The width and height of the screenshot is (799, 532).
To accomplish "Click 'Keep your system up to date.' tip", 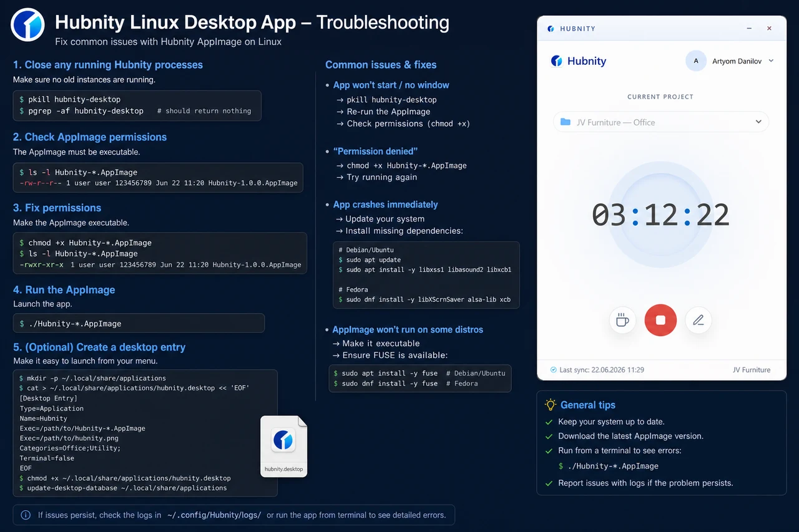I will point(611,422).
